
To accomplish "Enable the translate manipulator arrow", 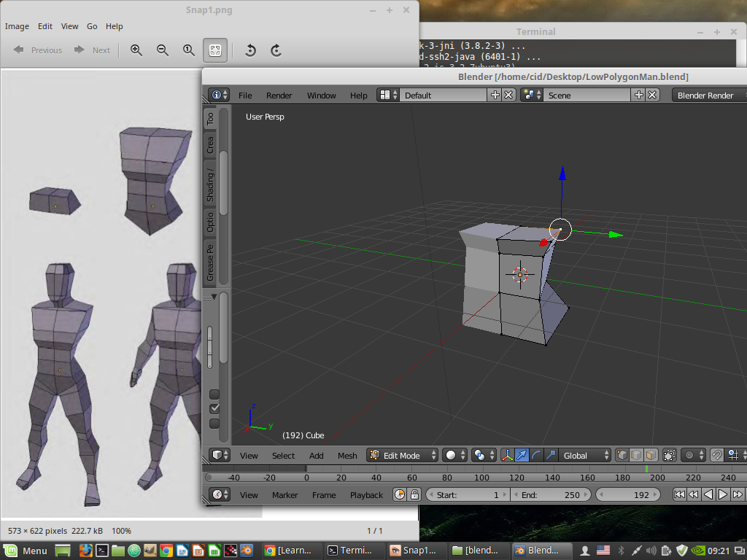I will coord(522,455).
